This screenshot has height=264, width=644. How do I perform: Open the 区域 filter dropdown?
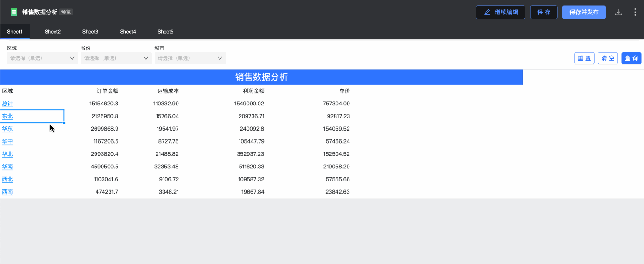[x=42, y=58]
